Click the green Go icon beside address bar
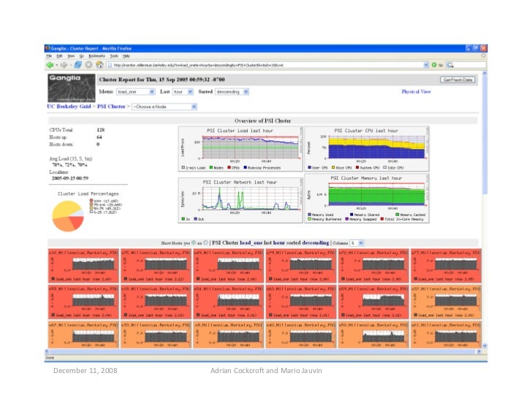This screenshot has width=532, height=411. (x=434, y=65)
